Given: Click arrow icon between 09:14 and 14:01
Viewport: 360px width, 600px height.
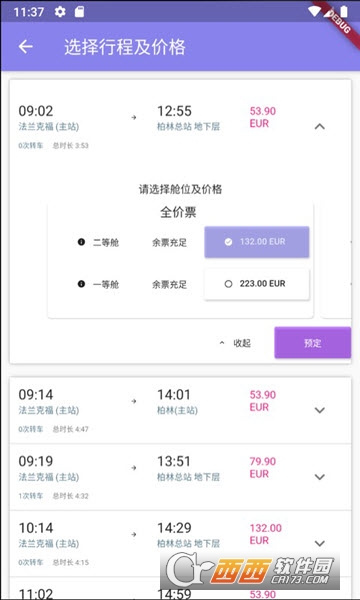Looking at the screenshot, I should tap(134, 401).
